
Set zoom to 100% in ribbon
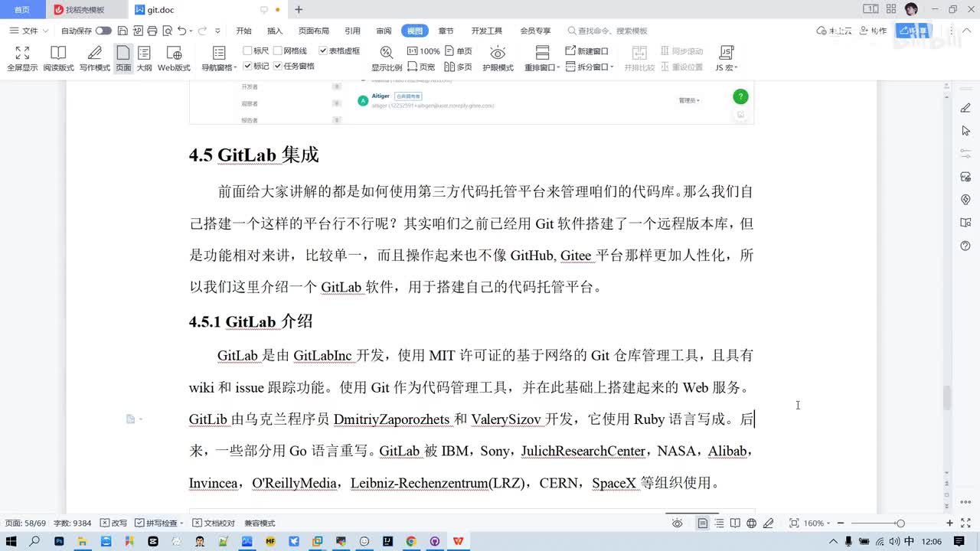point(423,51)
